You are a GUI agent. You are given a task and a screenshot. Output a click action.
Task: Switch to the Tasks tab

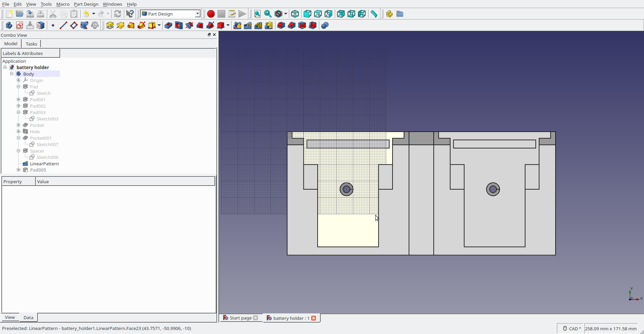point(31,44)
